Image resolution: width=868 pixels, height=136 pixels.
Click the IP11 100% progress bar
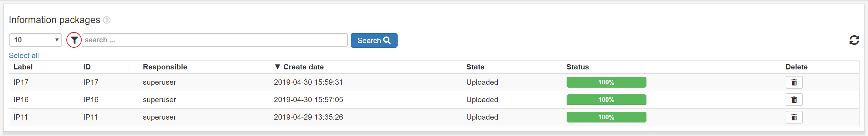tap(606, 117)
